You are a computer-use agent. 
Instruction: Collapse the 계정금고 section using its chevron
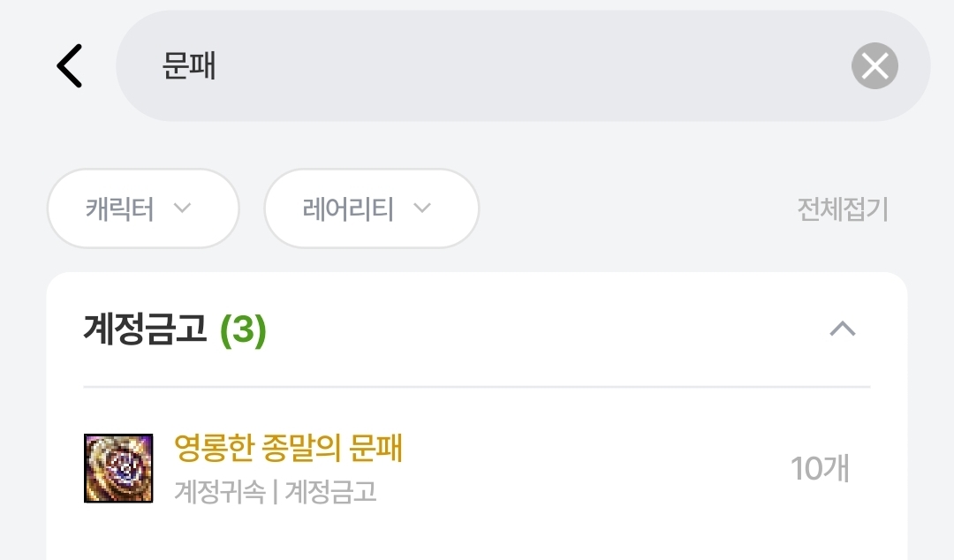[x=843, y=329]
